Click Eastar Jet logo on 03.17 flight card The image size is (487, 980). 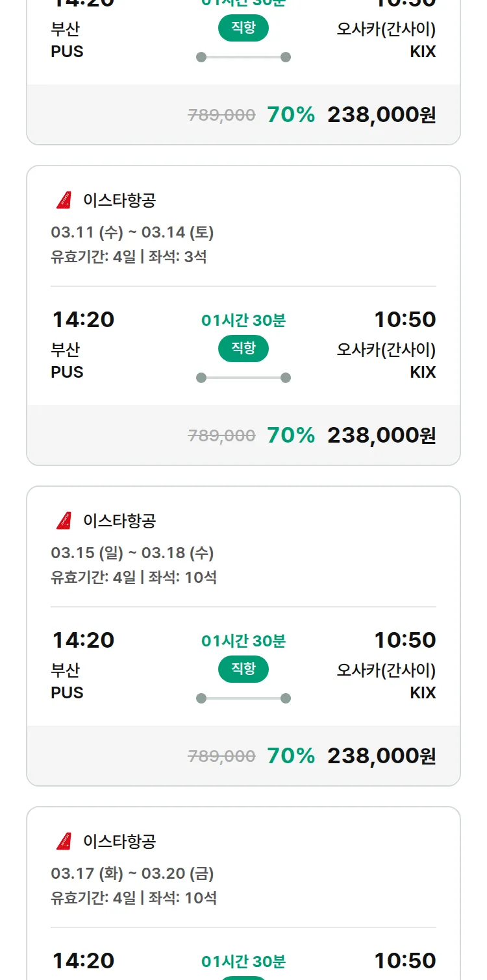click(64, 842)
